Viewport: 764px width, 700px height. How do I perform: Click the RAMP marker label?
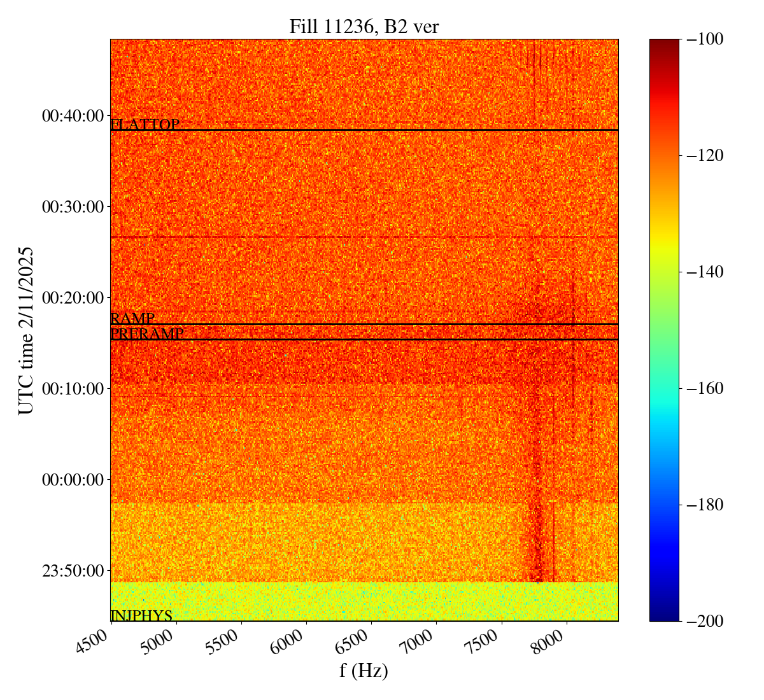coord(132,319)
